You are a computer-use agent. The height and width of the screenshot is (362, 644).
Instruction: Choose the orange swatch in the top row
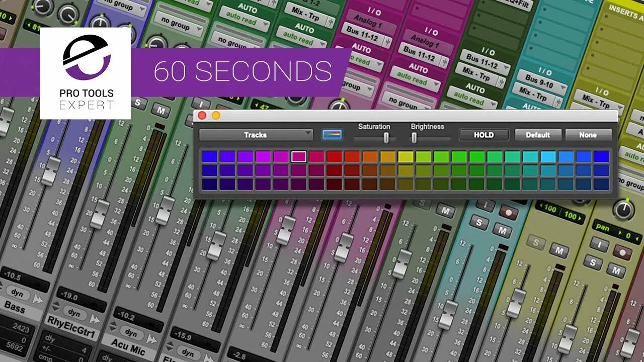tap(370, 157)
